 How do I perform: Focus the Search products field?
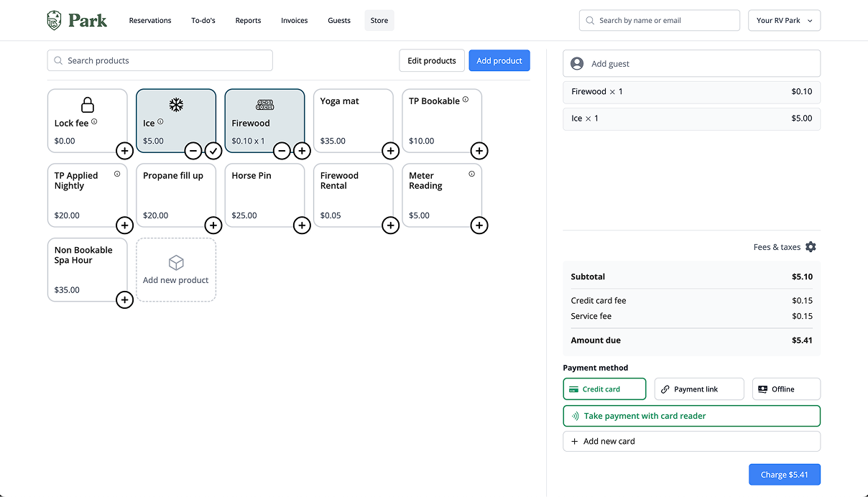[x=160, y=61]
